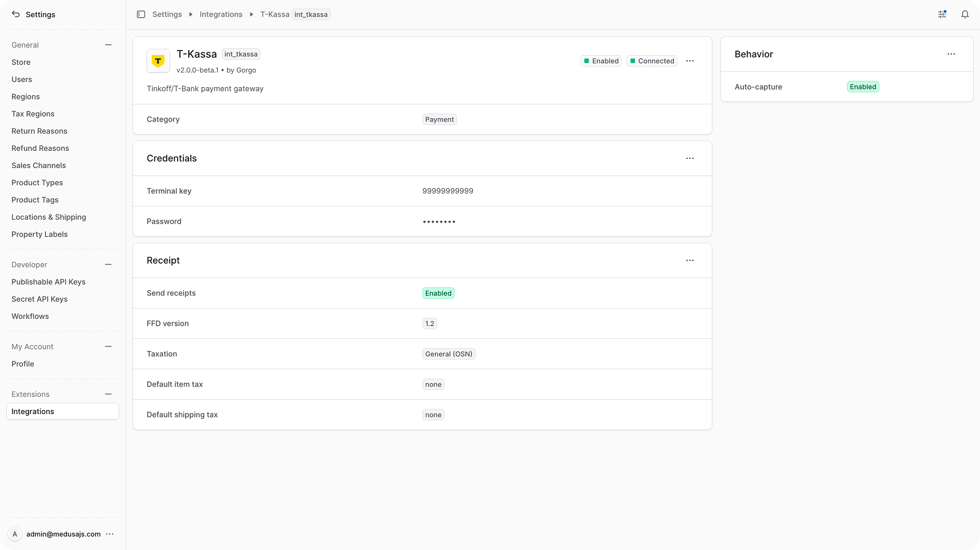
Task: Open the T-Kassa header actions menu
Action: [690, 61]
